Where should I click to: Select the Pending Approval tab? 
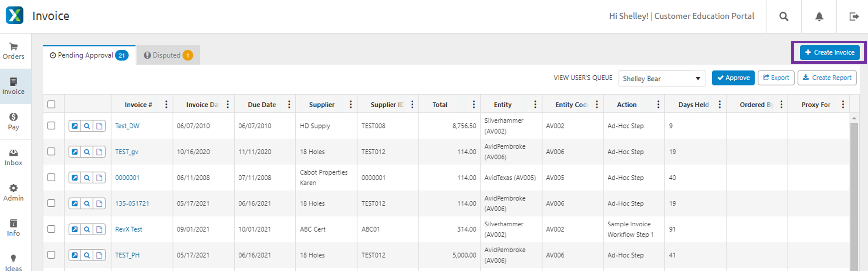[x=89, y=55]
